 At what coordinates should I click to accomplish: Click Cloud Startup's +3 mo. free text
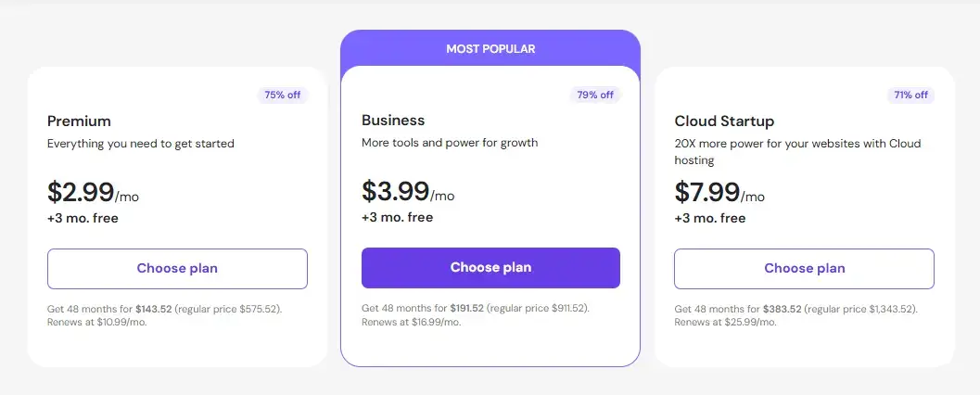pyautogui.click(x=709, y=219)
